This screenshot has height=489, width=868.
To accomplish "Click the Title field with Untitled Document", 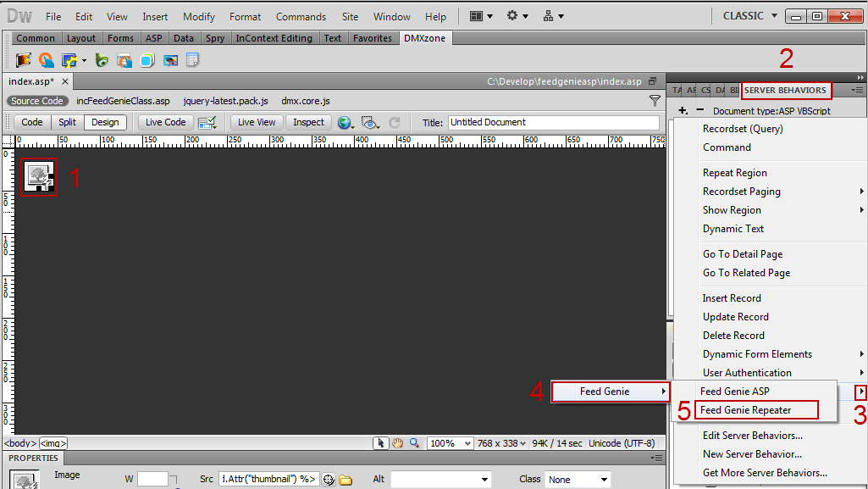I will (x=554, y=122).
